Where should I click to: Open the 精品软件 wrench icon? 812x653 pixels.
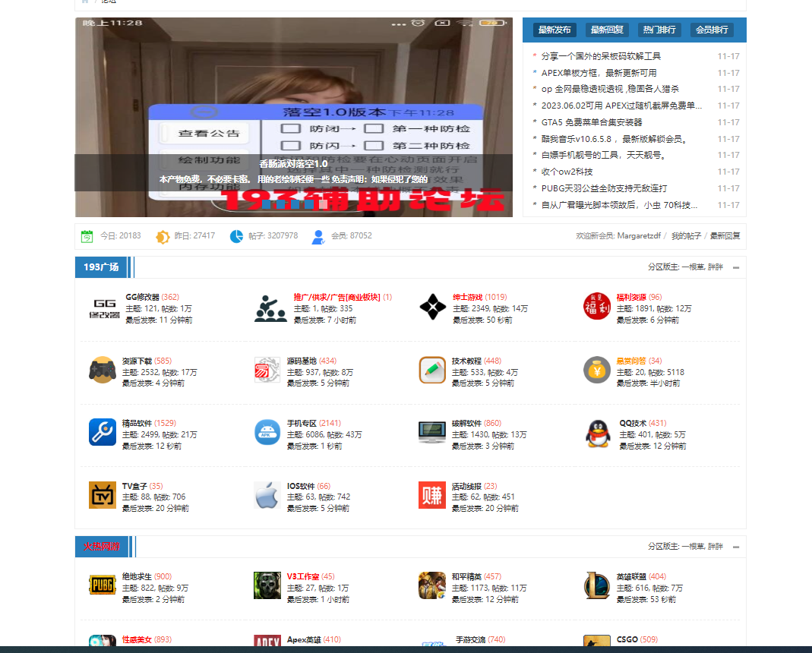tap(103, 432)
